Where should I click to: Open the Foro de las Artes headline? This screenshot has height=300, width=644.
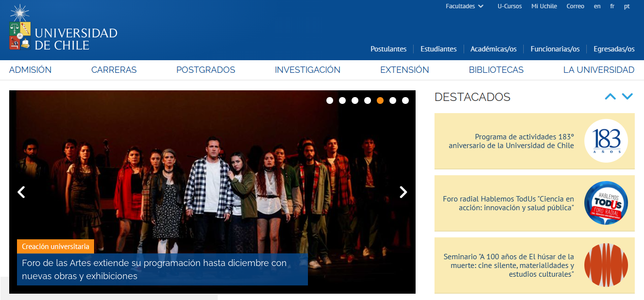[x=154, y=269]
